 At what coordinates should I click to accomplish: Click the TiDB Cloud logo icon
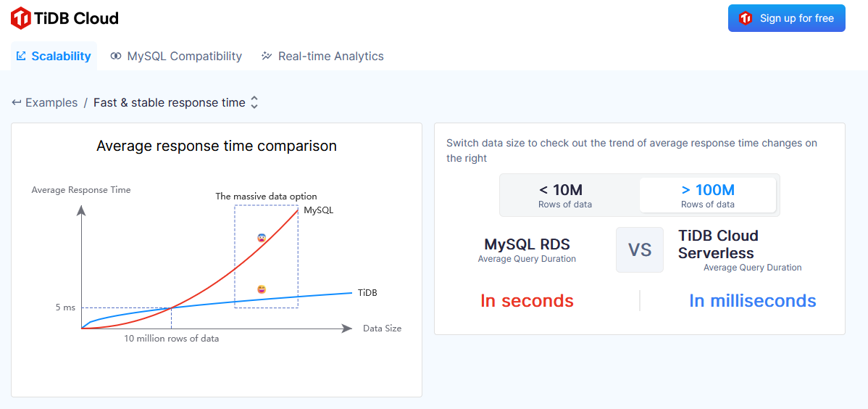pyautogui.click(x=20, y=18)
